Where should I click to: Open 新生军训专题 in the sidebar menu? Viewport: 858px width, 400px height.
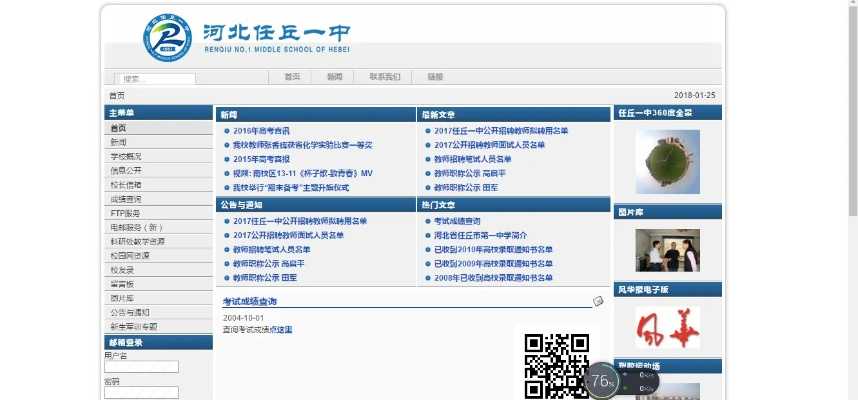point(158,327)
